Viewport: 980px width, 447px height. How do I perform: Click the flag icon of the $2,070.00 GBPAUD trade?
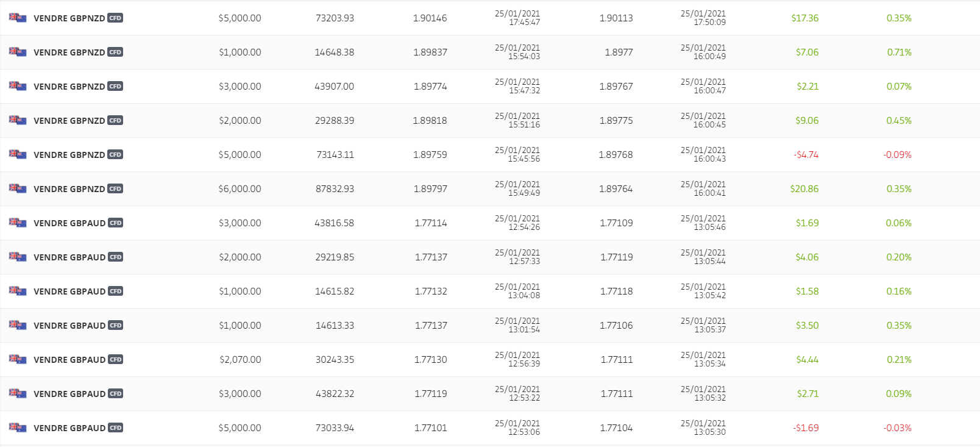[x=18, y=359]
